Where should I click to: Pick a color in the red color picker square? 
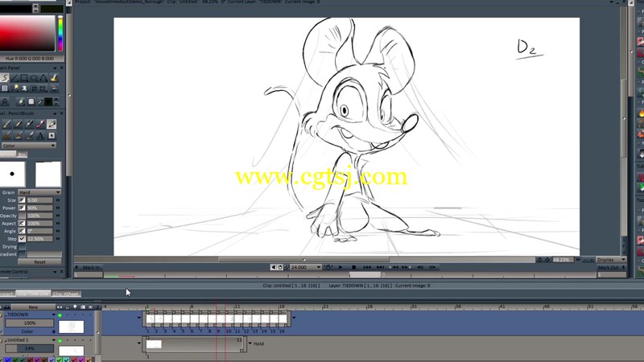[x=27, y=33]
